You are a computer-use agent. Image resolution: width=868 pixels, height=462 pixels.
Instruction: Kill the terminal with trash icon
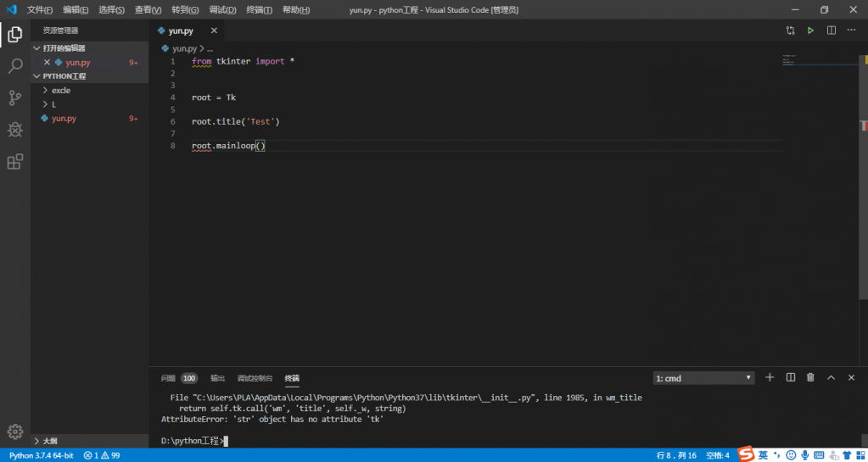pyautogui.click(x=810, y=377)
